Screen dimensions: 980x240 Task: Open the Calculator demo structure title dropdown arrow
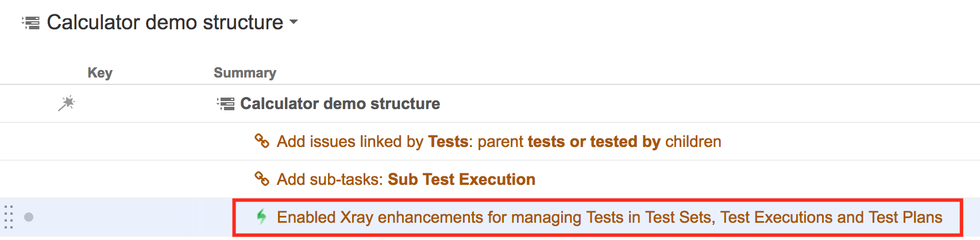[x=294, y=22]
